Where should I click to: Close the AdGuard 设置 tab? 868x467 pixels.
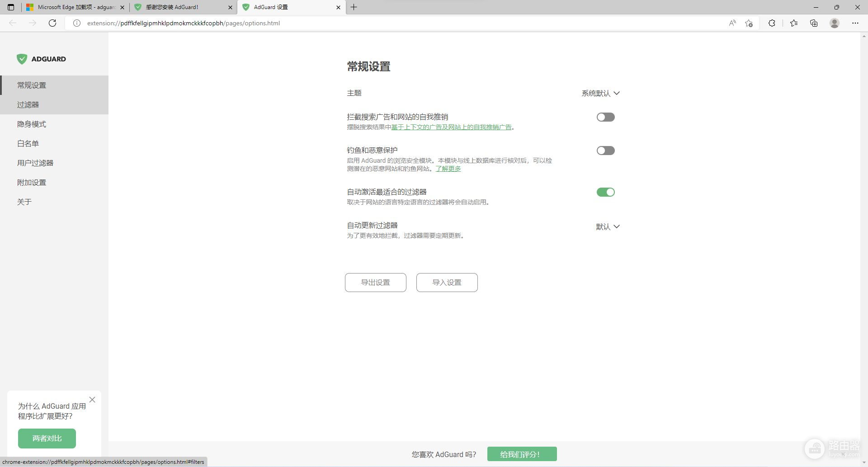click(338, 7)
